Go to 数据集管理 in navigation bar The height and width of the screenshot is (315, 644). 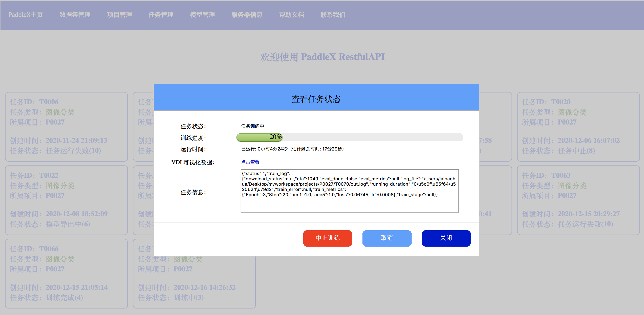click(x=75, y=15)
